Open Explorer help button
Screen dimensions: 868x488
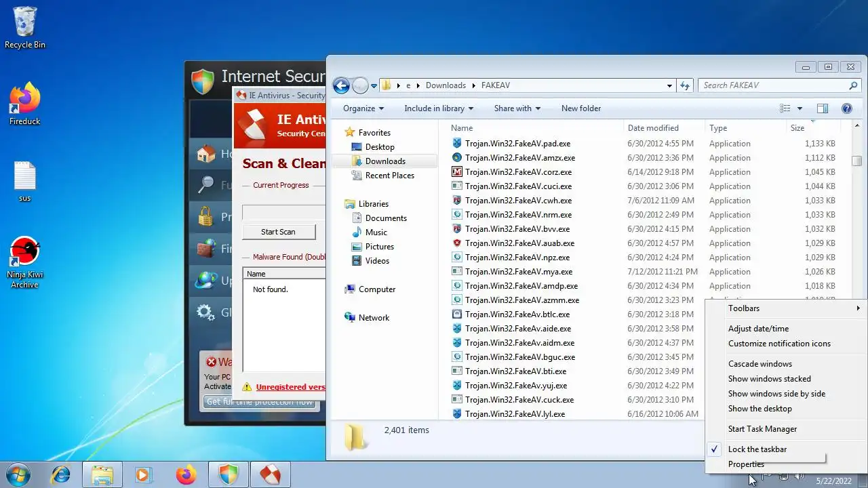pyautogui.click(x=846, y=108)
